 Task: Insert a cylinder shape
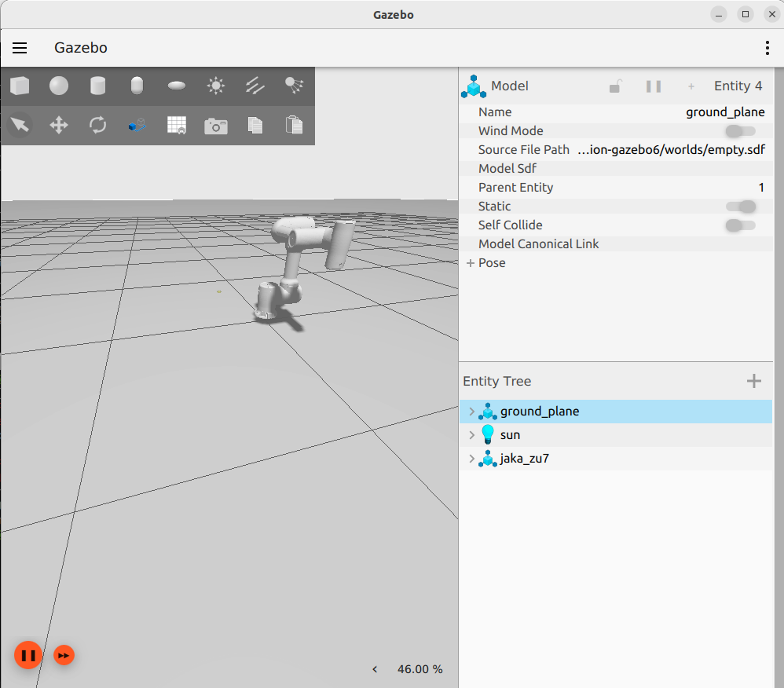(98, 86)
